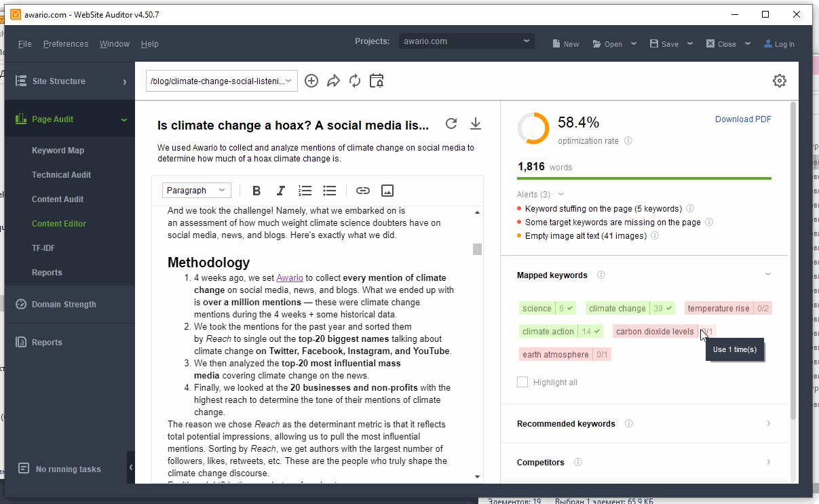Viewport: 819px width, 504px height.
Task: Open the Awario hyperlink in the text
Action: tap(290, 277)
